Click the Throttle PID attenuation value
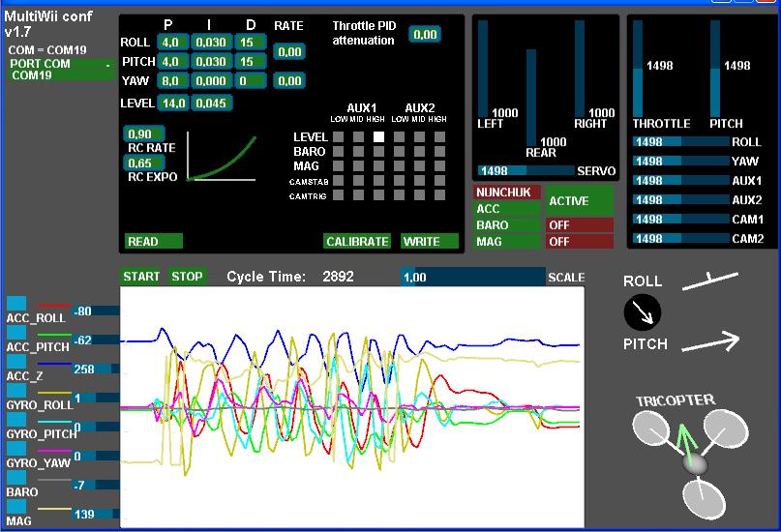The image size is (781, 532). [424, 35]
